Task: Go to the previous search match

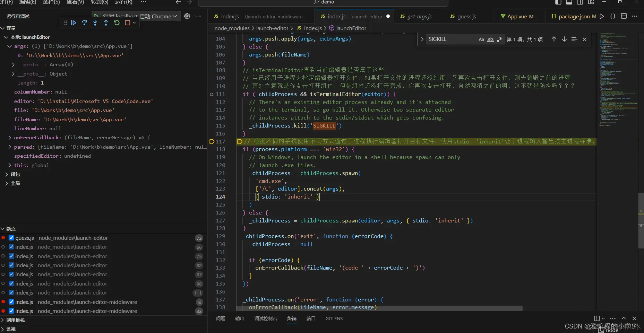Action: [554, 39]
